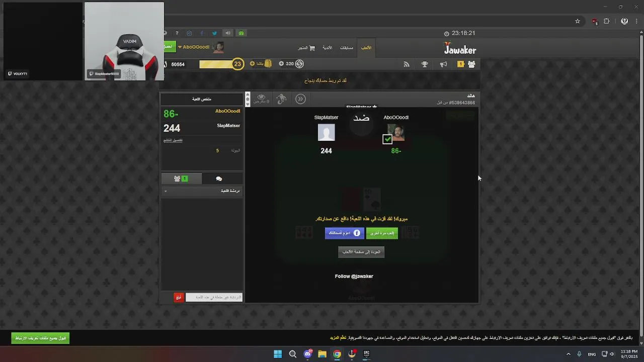Viewport: 644px width, 362px height.
Task: Open the trophy leaderboard icon
Action: [x=425, y=64]
